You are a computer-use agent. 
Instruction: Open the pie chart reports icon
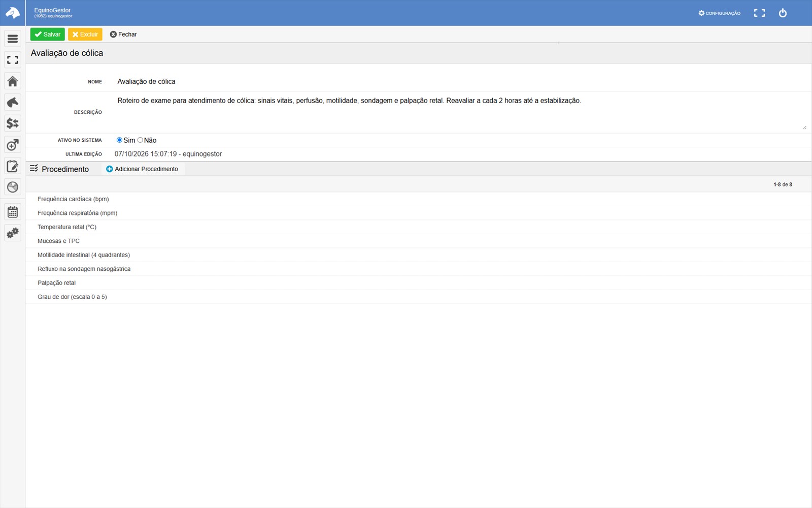pyautogui.click(x=13, y=187)
